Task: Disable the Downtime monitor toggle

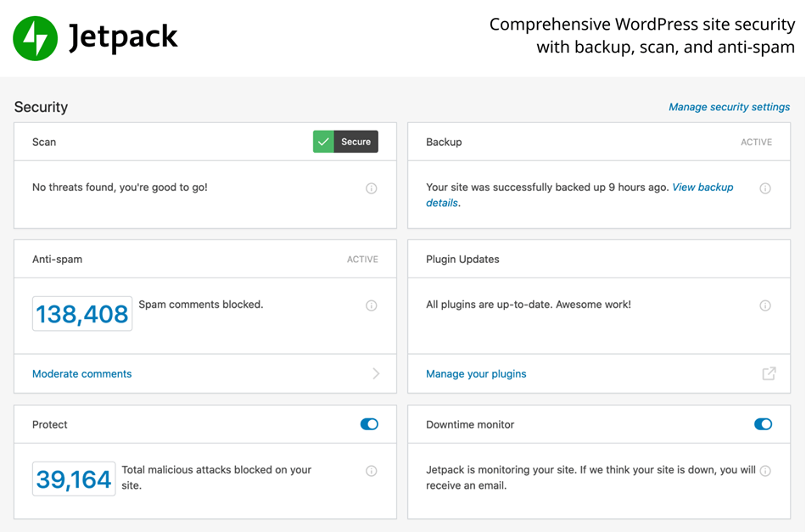Action: tap(763, 424)
